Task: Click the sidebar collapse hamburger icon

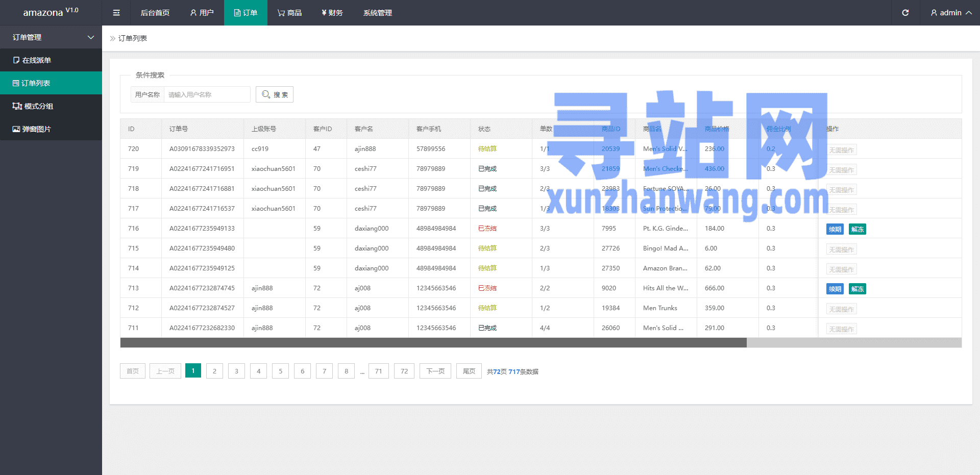Action: click(x=116, y=13)
